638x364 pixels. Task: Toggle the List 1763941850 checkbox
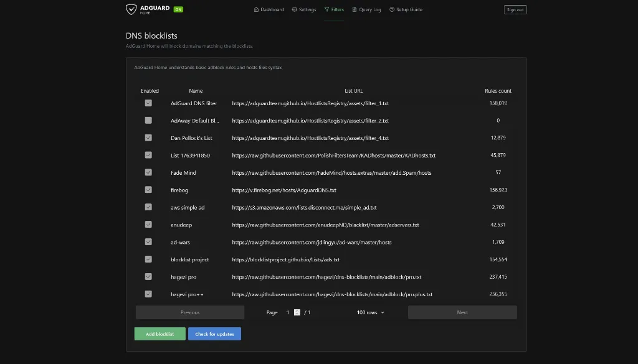[148, 155]
